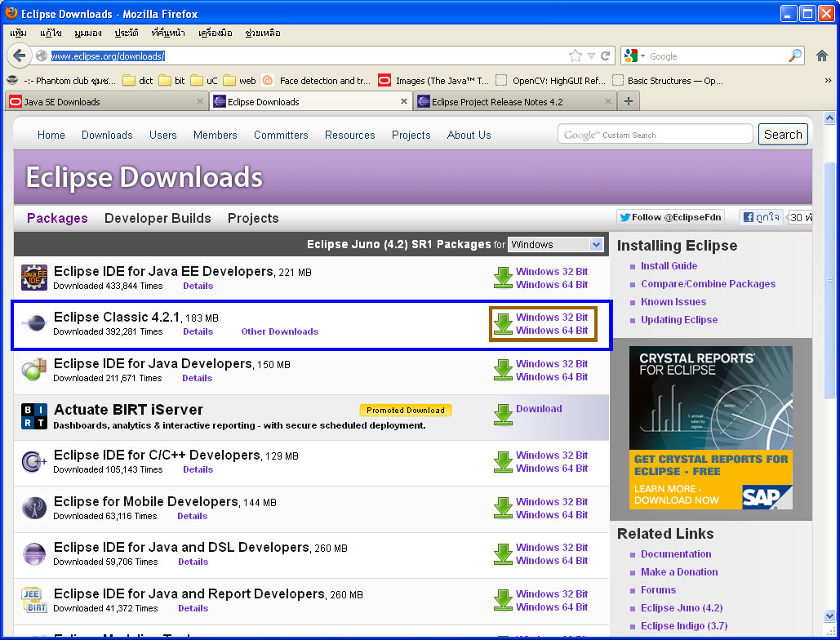Image resolution: width=840 pixels, height=640 pixels.
Task: Click the C/C++ Developers package icon
Action: click(33, 462)
